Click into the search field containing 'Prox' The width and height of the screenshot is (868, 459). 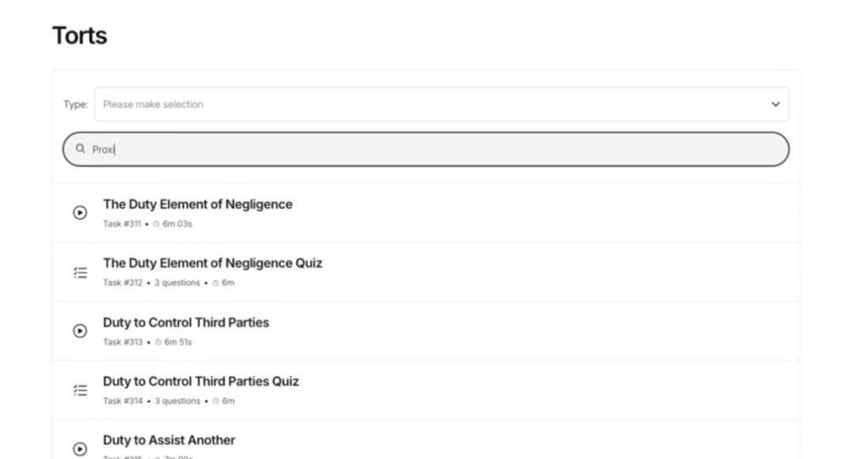click(424, 149)
